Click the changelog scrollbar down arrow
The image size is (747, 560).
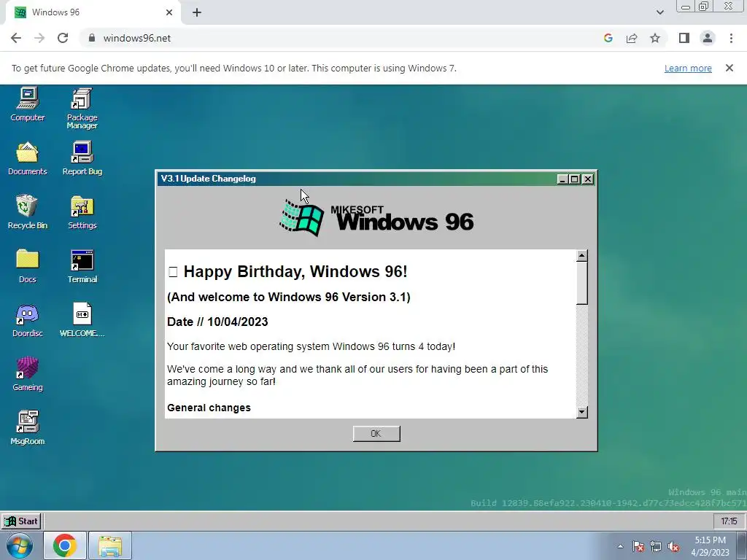pyautogui.click(x=581, y=413)
